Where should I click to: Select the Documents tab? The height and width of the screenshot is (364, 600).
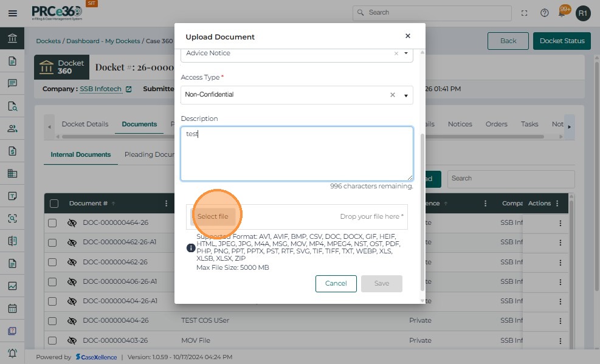(x=139, y=124)
